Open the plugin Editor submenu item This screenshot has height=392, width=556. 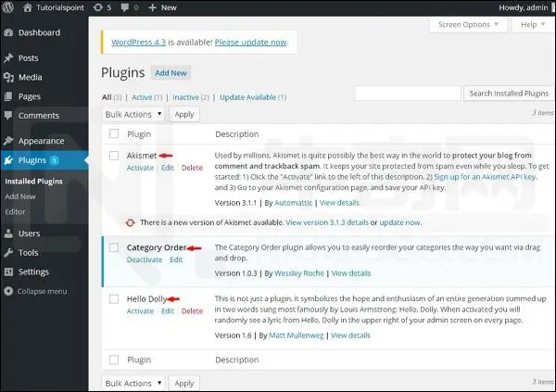(x=15, y=212)
